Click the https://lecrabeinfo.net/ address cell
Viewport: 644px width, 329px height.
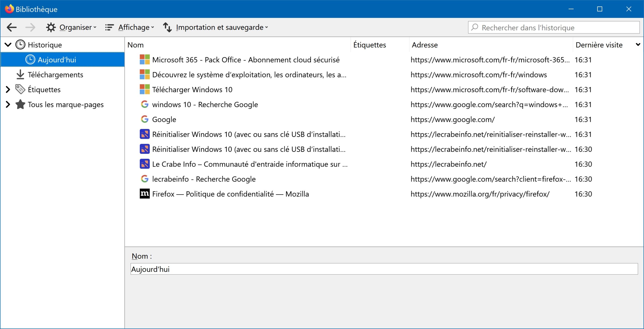[x=449, y=164]
